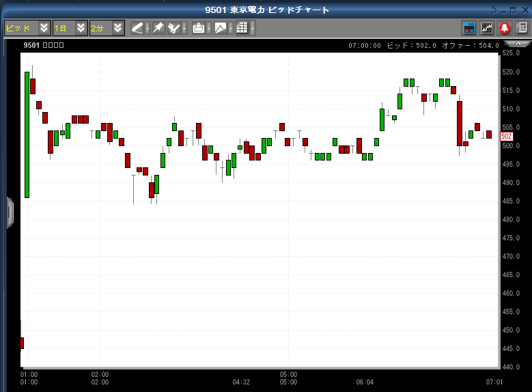Click the print chart icon
Viewport: 532px width, 392px height.
pyautogui.click(x=198, y=28)
